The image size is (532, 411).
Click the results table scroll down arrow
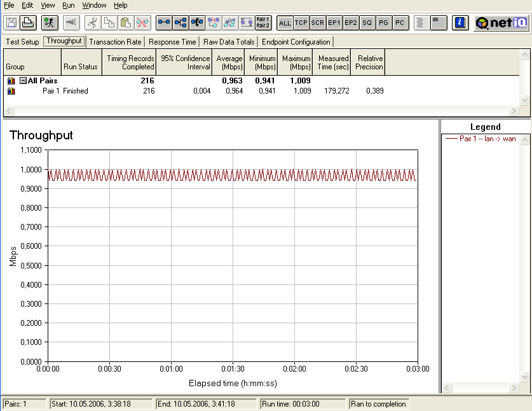click(x=525, y=101)
